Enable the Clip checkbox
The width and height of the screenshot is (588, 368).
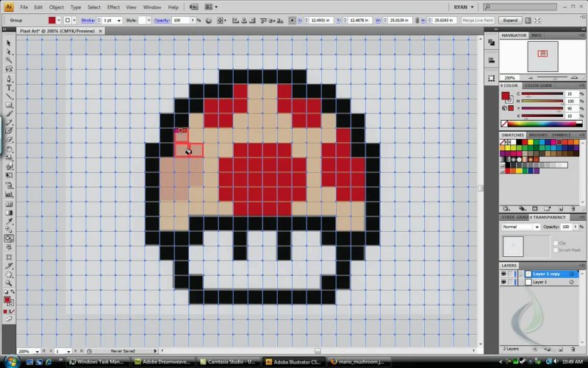pos(556,243)
